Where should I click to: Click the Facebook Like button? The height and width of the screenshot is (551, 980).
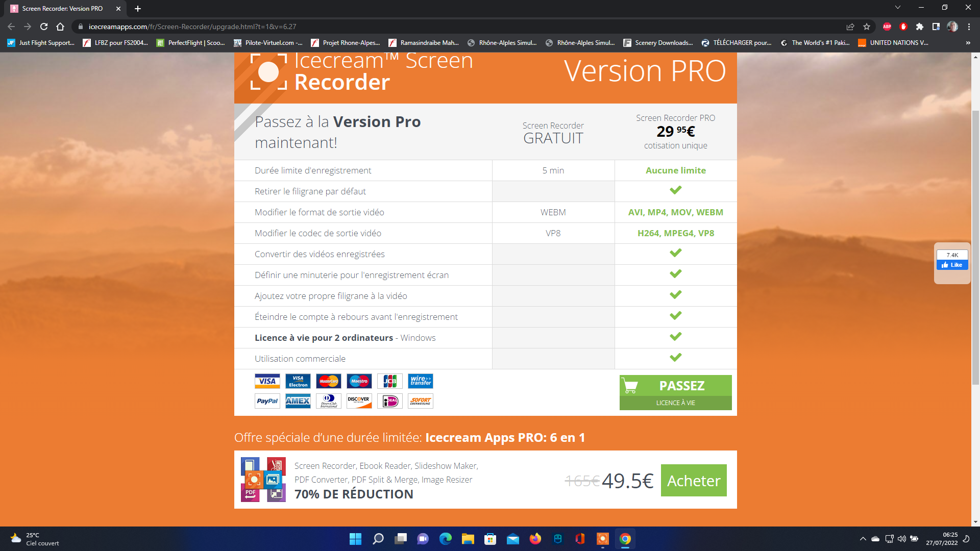click(x=952, y=265)
